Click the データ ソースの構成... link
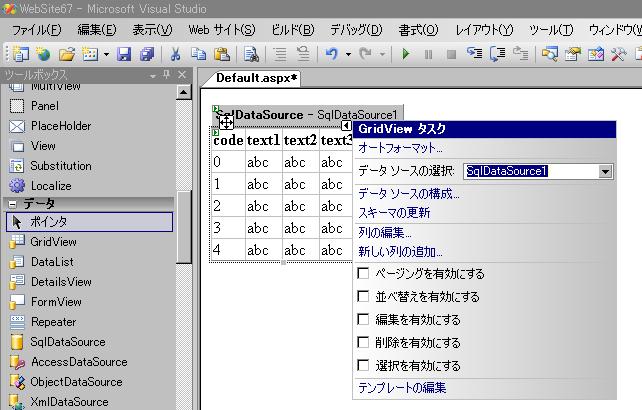 pos(409,193)
